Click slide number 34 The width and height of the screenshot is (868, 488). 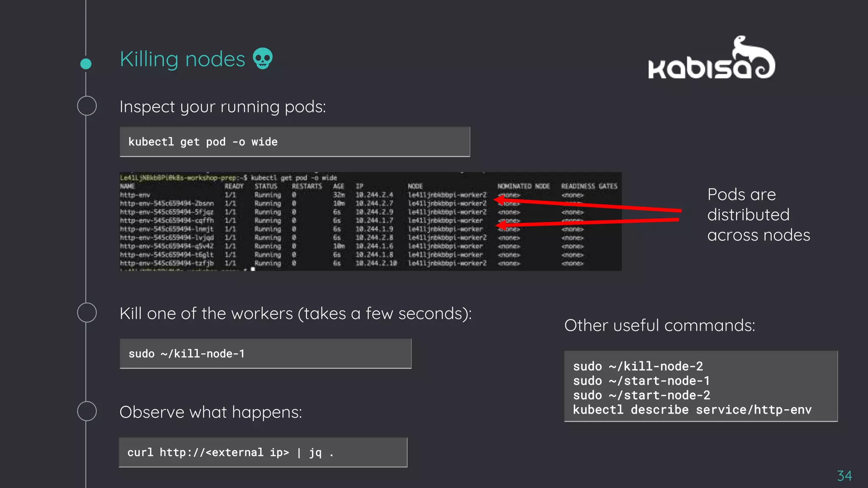[x=844, y=476]
